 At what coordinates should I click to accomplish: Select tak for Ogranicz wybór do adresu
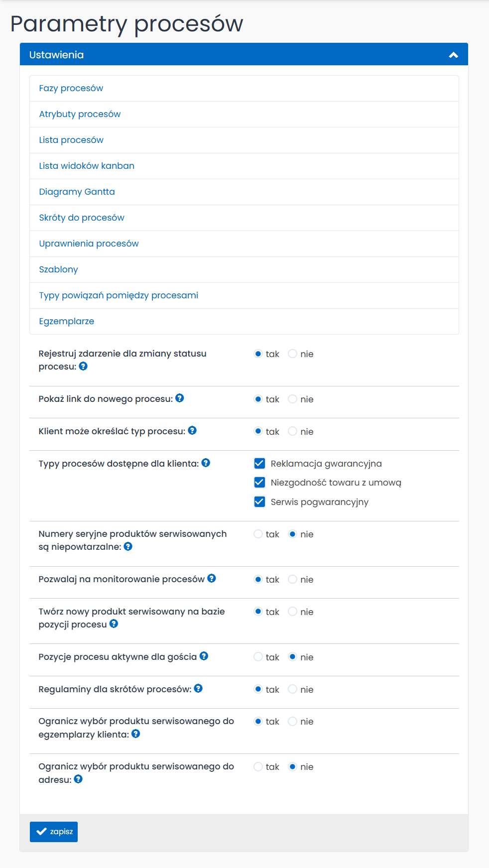coord(258,766)
